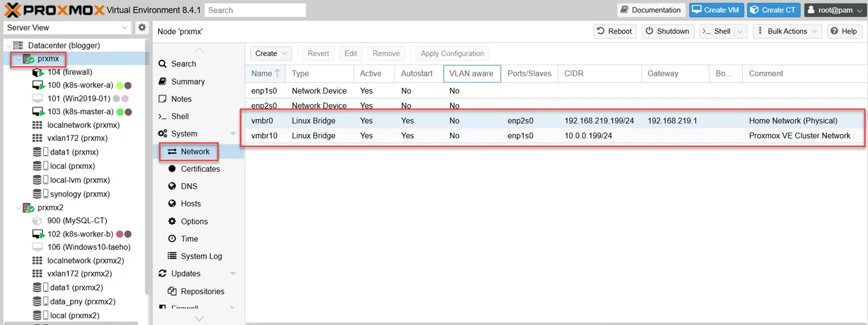This screenshot has width=868, height=325.
Task: Click the vxlan172 (prxmx) grid icon
Action: pyautogui.click(x=38, y=138)
